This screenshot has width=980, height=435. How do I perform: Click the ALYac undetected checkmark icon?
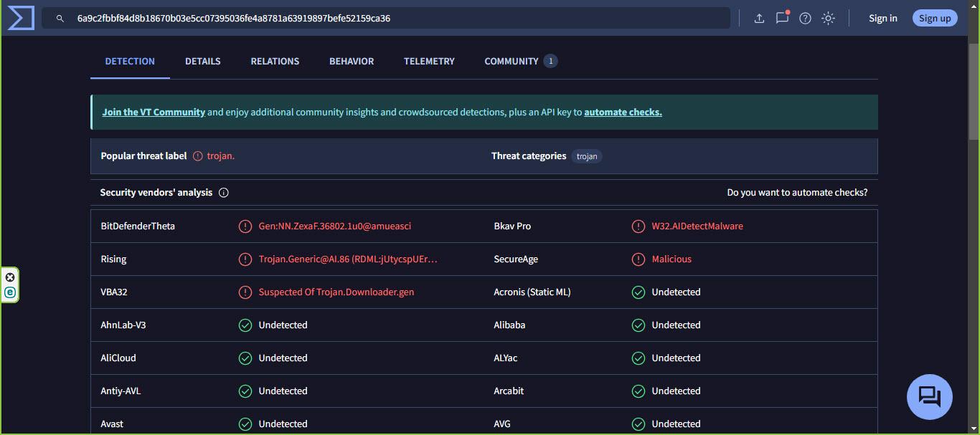(x=639, y=358)
